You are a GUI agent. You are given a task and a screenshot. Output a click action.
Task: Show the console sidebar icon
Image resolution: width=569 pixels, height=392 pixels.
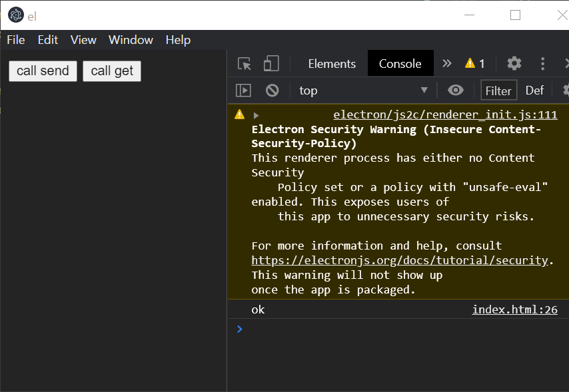click(x=243, y=91)
